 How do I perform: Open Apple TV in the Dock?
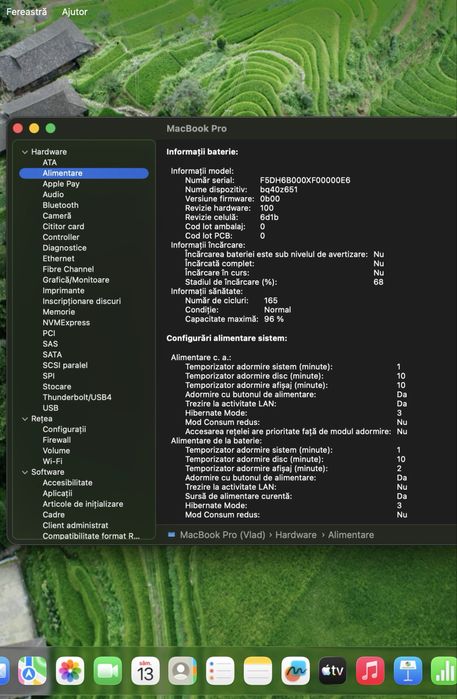[333, 670]
